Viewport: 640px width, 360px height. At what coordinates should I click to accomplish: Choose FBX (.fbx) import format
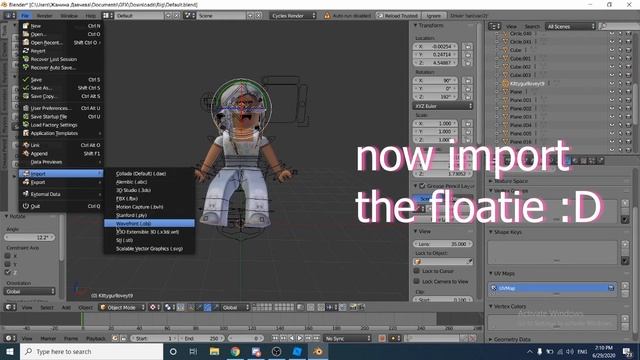(149, 198)
